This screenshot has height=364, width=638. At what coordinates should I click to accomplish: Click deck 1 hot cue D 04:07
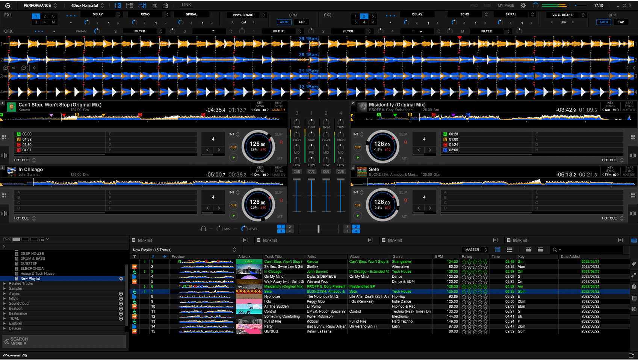pos(61,150)
